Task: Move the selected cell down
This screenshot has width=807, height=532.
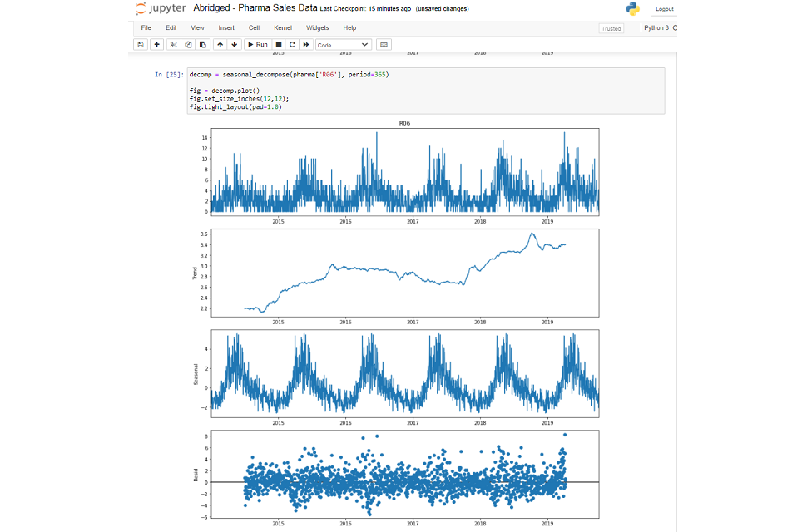Action: (235, 45)
